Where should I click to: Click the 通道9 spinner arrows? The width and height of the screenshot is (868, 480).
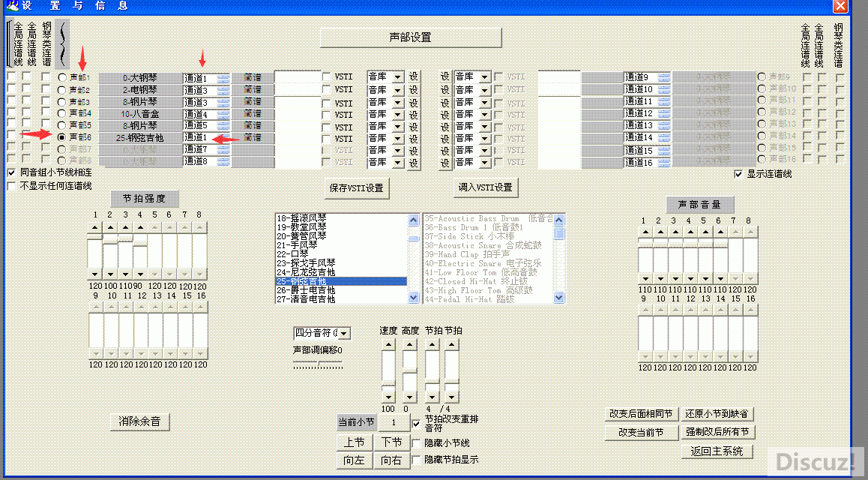(x=663, y=77)
